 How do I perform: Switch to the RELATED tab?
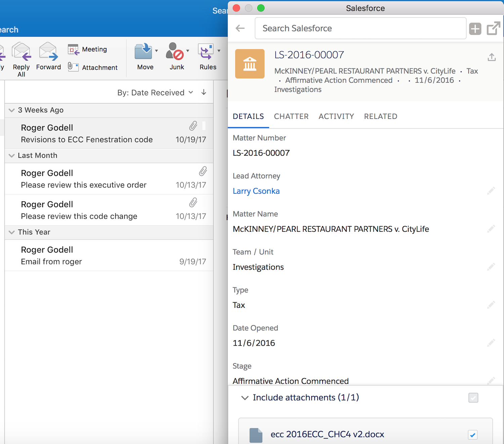(381, 116)
